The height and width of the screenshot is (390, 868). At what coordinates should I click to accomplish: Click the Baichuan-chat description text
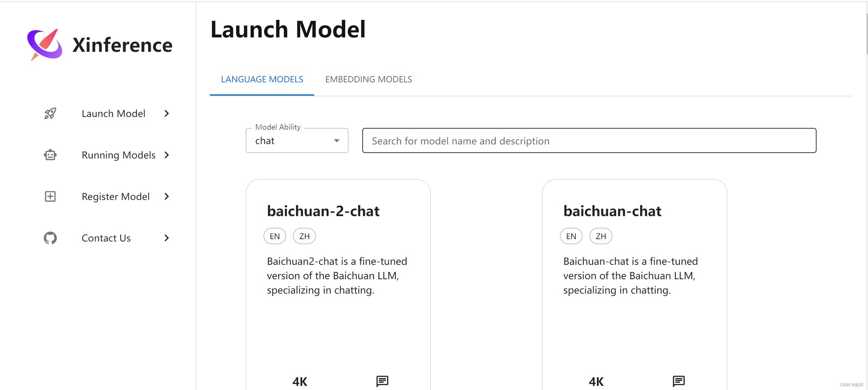click(631, 276)
